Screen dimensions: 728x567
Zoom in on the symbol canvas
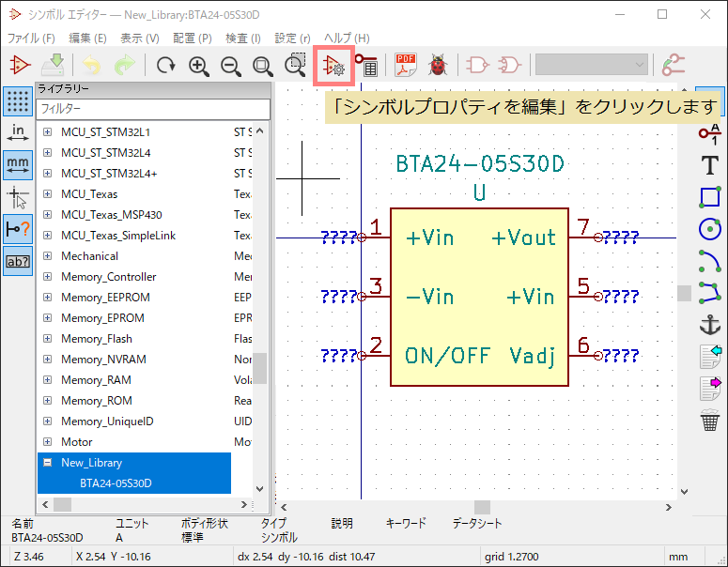tap(199, 66)
